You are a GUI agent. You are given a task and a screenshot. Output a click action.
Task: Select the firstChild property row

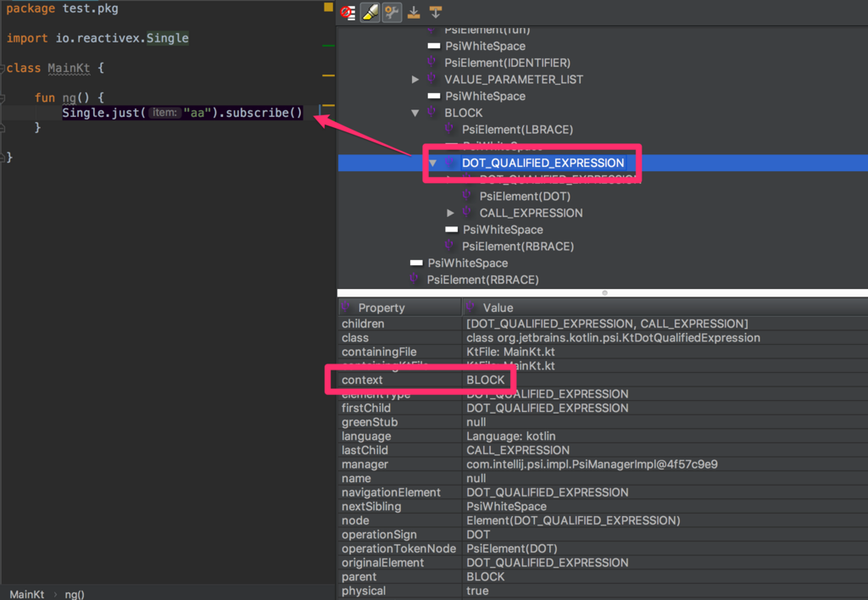click(603, 408)
